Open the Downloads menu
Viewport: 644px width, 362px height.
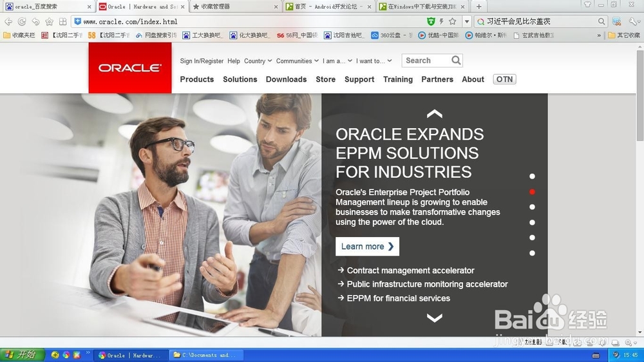click(x=287, y=79)
